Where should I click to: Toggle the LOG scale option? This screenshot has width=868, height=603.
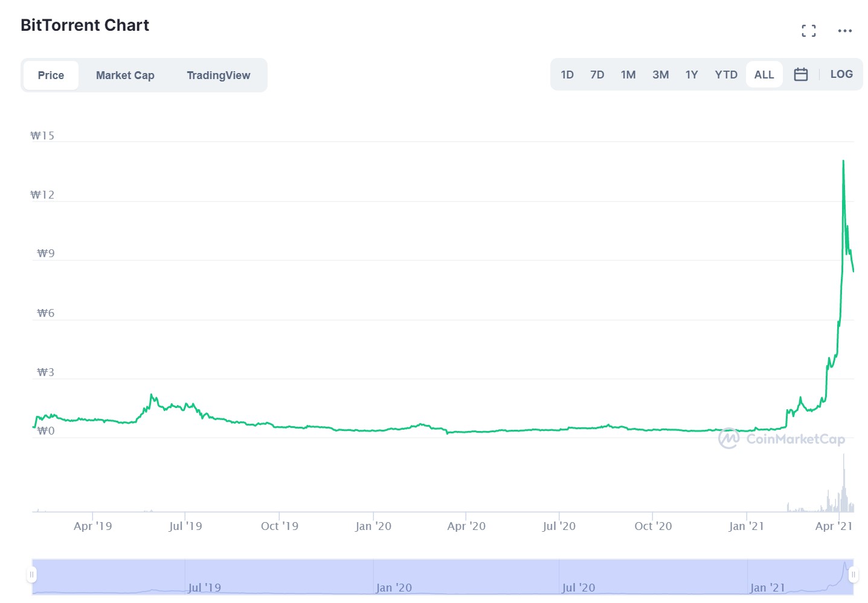pyautogui.click(x=841, y=74)
